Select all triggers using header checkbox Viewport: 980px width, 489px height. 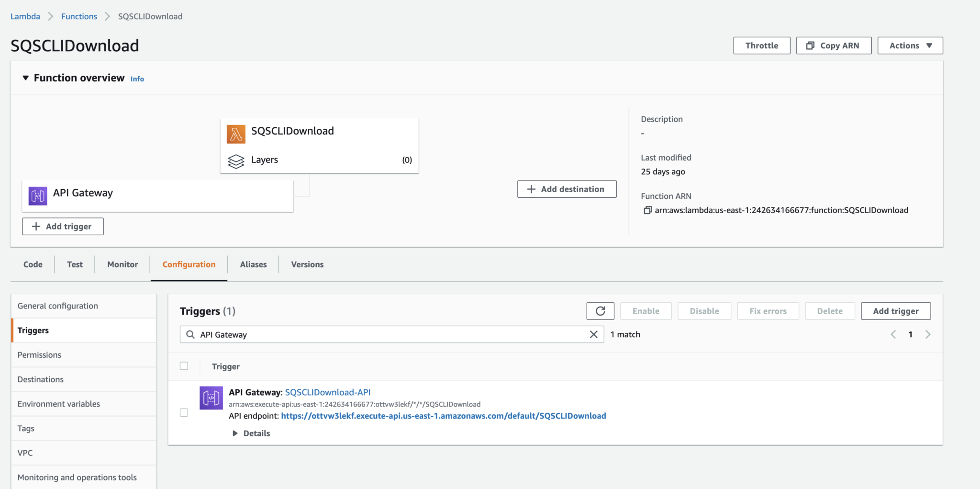pos(184,366)
